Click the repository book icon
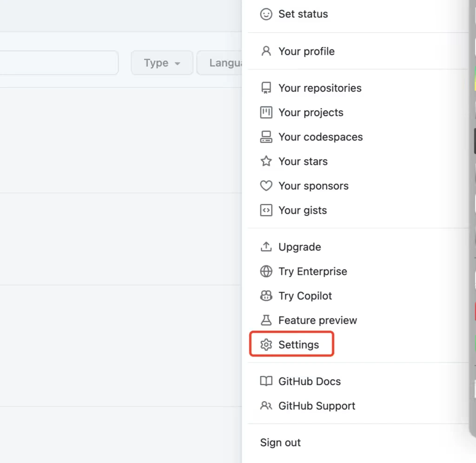Image resolution: width=476 pixels, height=463 pixels. coord(266,87)
